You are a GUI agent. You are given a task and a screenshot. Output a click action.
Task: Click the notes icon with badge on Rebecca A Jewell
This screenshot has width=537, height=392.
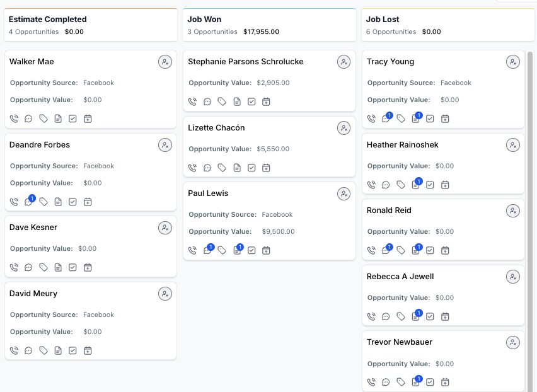point(416,316)
